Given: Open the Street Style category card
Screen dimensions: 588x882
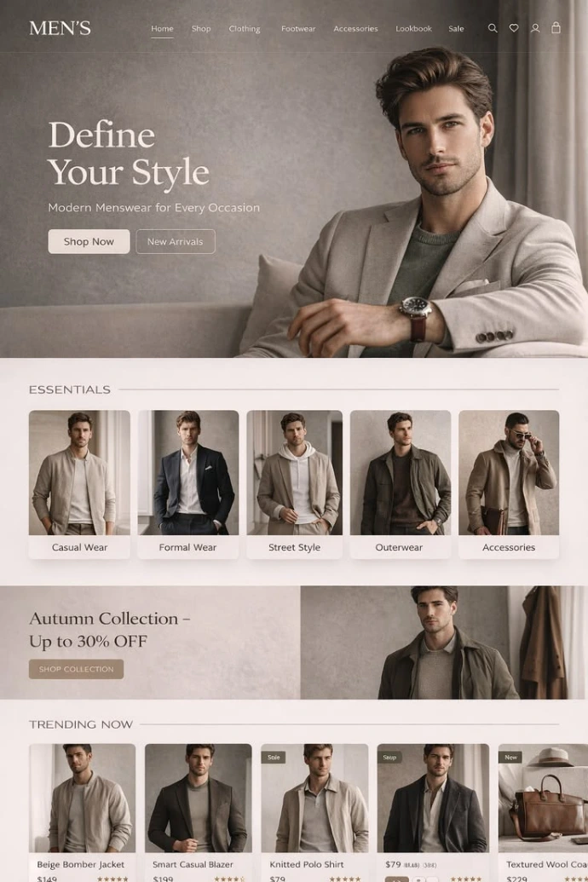Looking at the screenshot, I should [x=294, y=484].
